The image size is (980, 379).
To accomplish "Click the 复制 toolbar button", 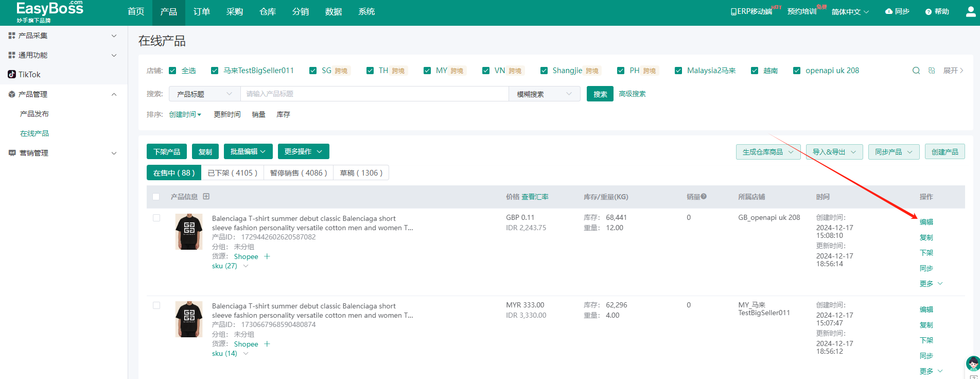I will point(205,151).
